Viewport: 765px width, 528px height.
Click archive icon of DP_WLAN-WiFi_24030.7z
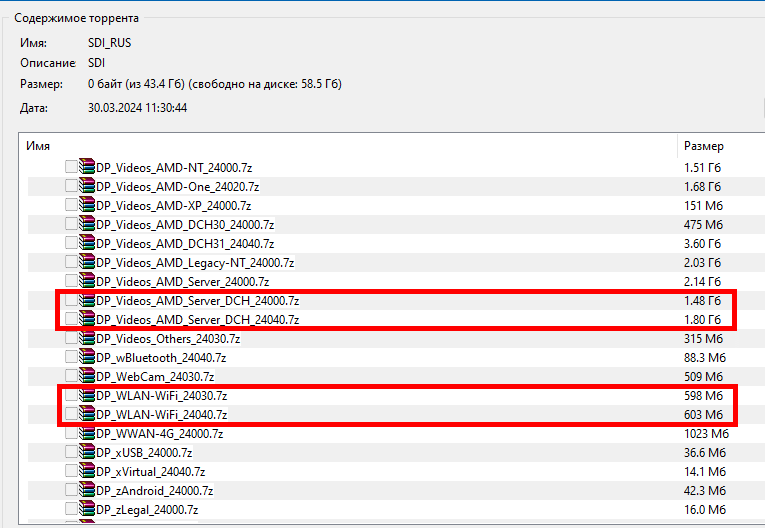(87, 395)
